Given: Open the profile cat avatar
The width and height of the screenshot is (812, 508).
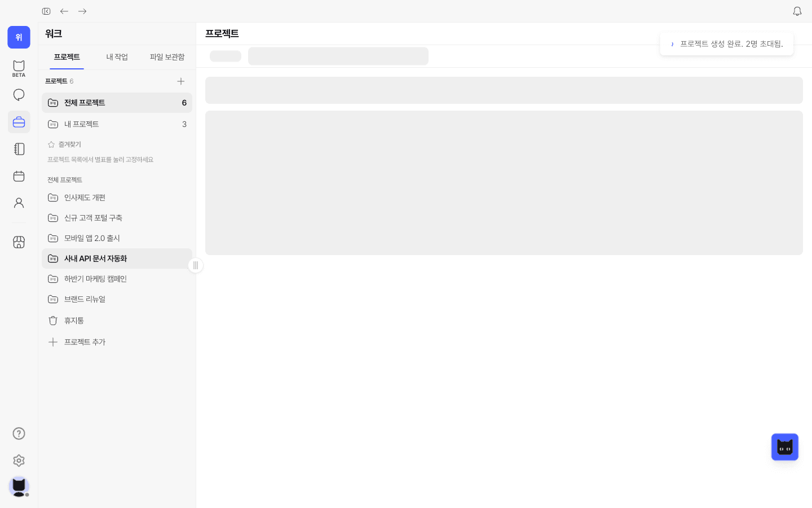Looking at the screenshot, I should pos(19,487).
